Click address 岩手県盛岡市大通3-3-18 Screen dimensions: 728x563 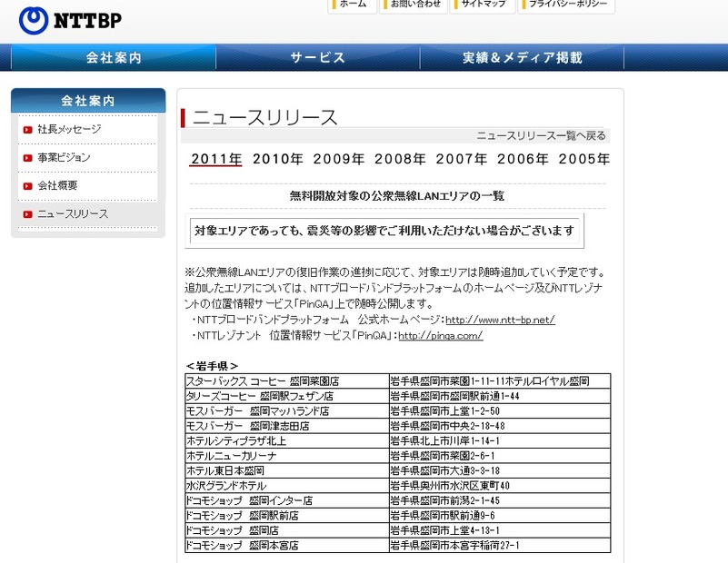500,470
